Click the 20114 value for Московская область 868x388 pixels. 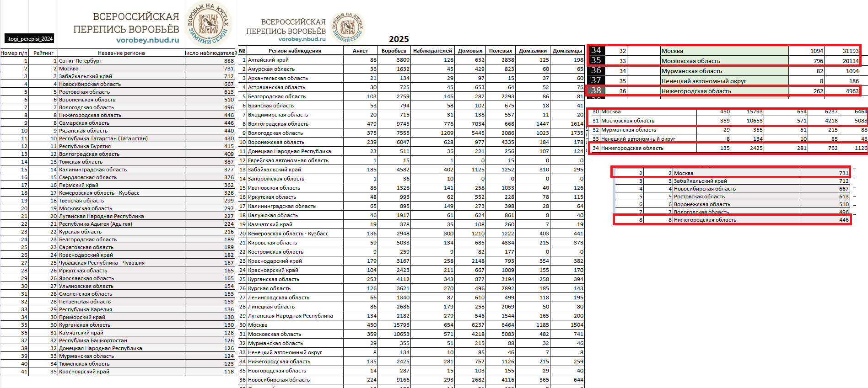[842, 61]
